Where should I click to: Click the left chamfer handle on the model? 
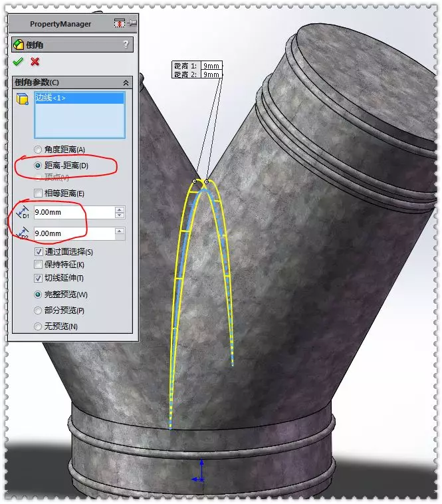[x=194, y=182]
